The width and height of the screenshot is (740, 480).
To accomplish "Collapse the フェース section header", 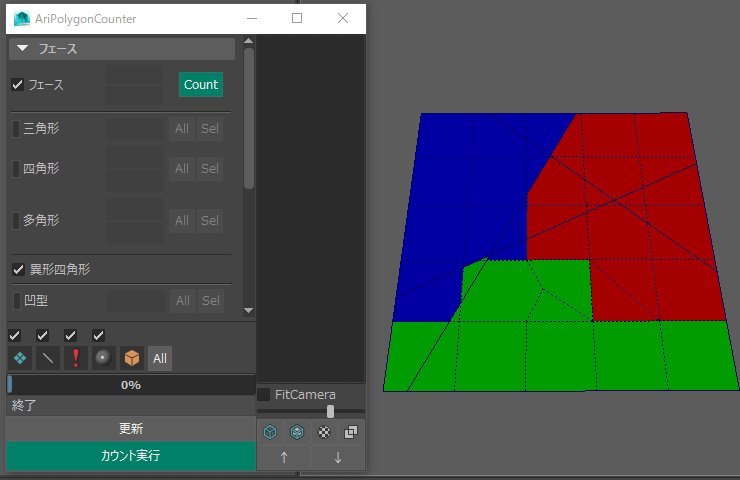I will 122,49.
